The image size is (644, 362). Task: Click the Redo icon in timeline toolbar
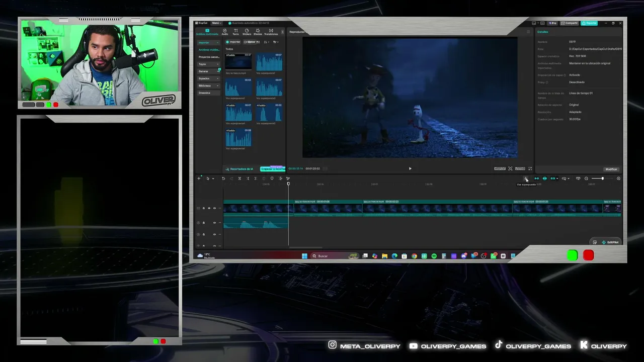tap(231, 178)
